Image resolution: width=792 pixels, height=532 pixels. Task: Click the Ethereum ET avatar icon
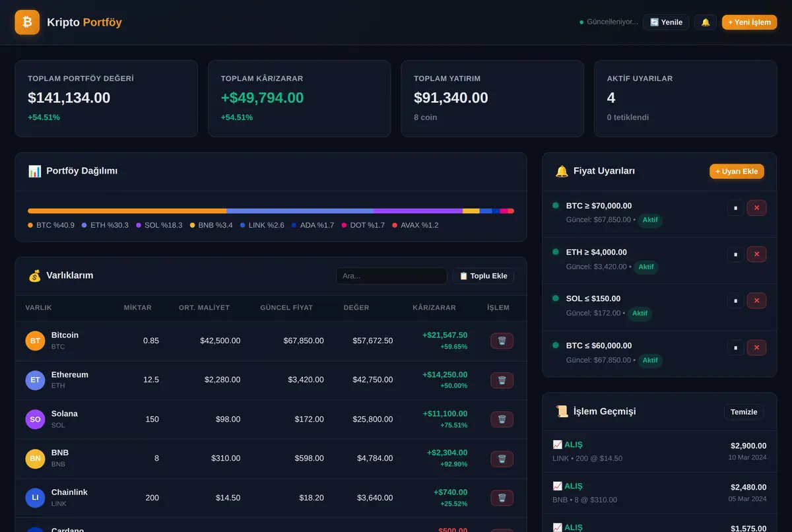pos(35,380)
